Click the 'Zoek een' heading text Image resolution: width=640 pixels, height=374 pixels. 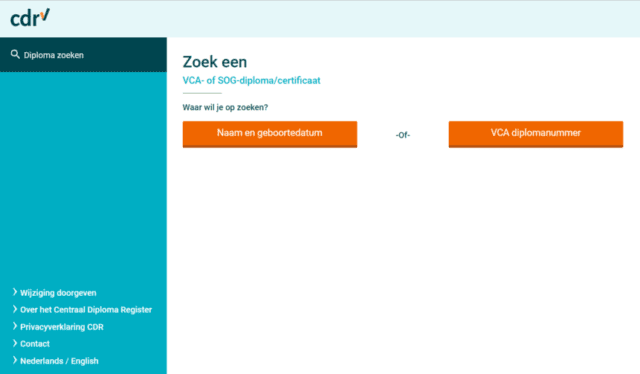(215, 62)
